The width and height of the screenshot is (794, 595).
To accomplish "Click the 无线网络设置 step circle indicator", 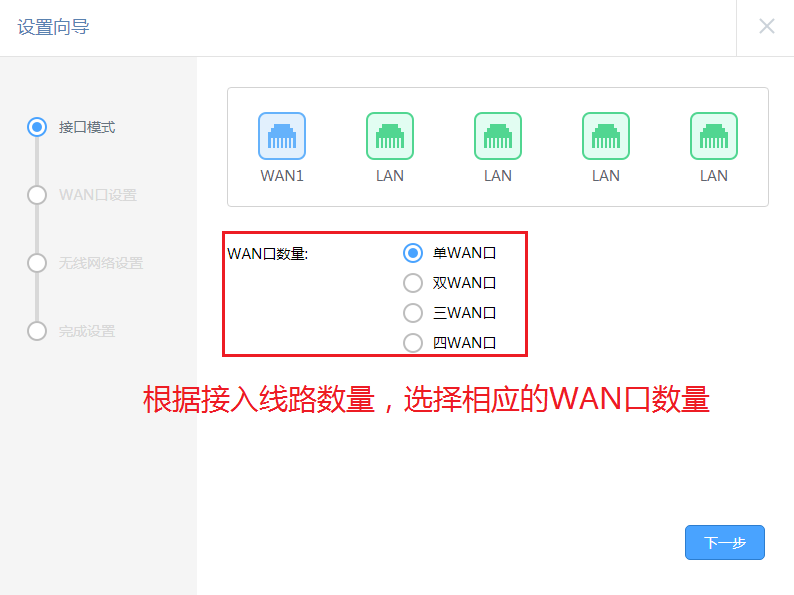I will 37,263.
